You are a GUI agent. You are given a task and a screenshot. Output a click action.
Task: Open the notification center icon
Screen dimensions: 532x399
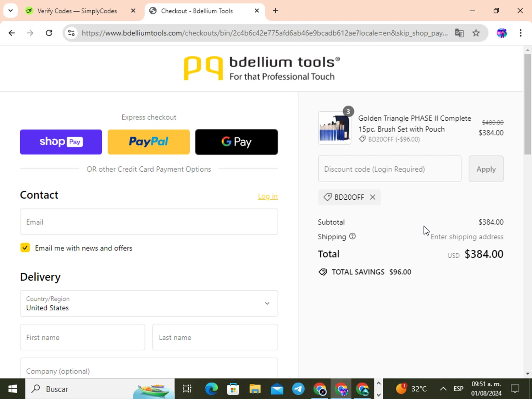(515, 389)
